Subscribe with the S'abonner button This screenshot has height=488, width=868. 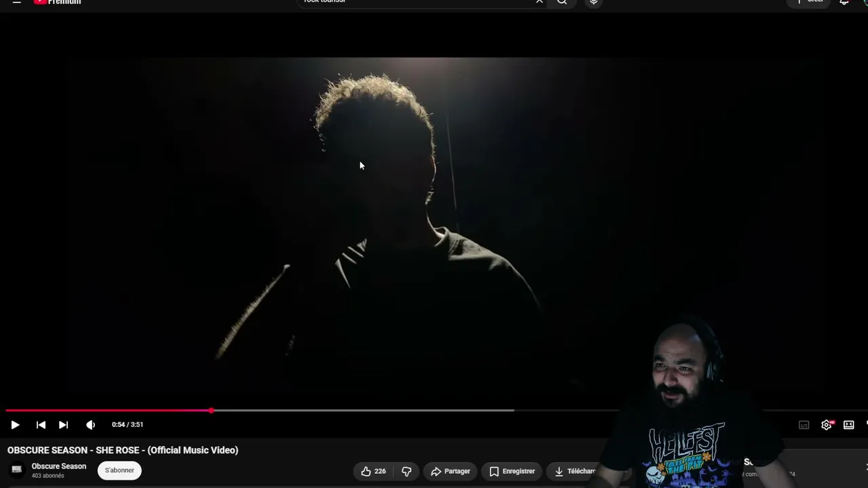[x=119, y=470]
